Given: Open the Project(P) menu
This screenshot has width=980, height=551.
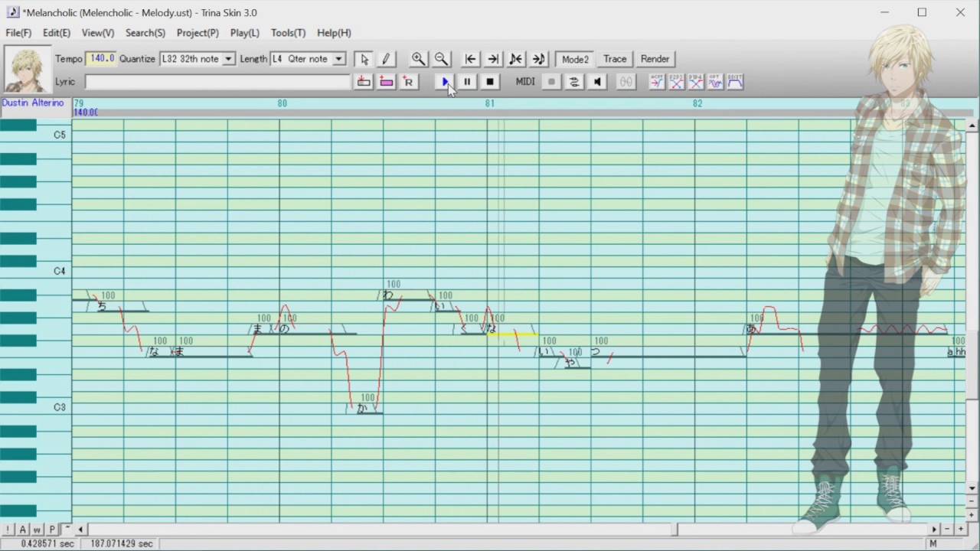Looking at the screenshot, I should 198,33.
